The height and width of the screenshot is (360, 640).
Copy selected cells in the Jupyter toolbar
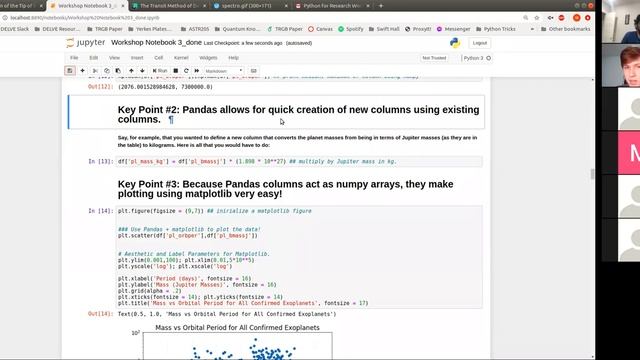click(x=107, y=71)
